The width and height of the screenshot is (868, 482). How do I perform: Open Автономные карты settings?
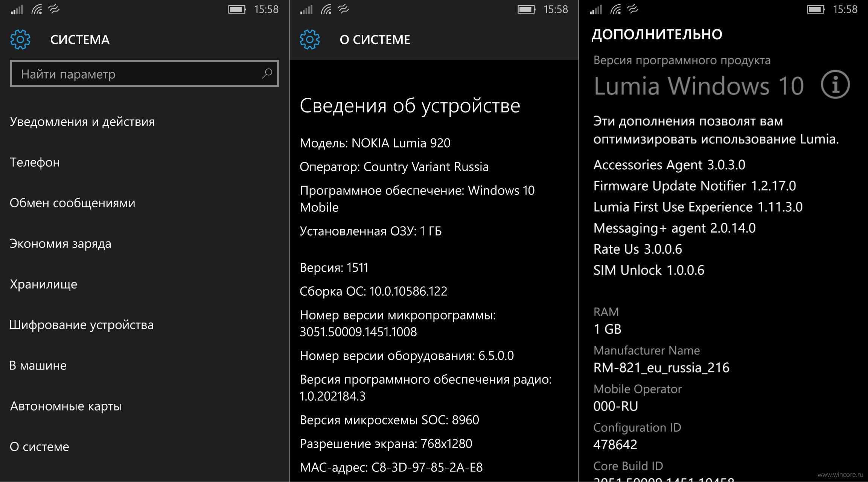66,406
